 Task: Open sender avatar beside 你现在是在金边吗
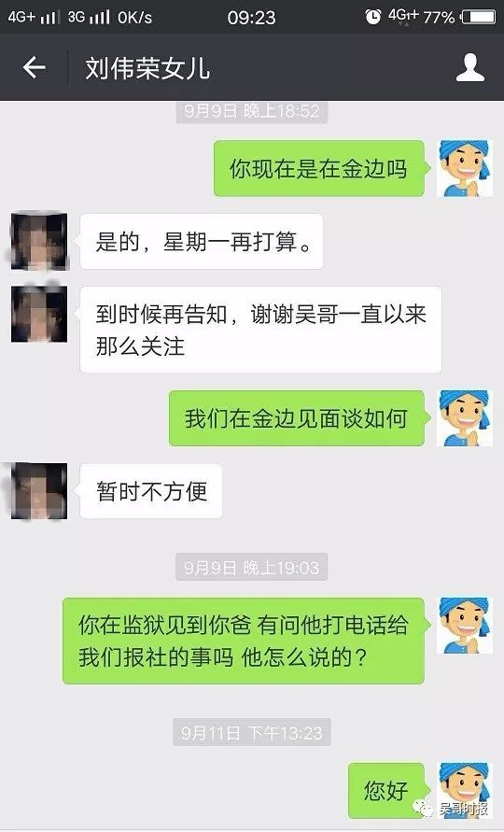click(464, 168)
